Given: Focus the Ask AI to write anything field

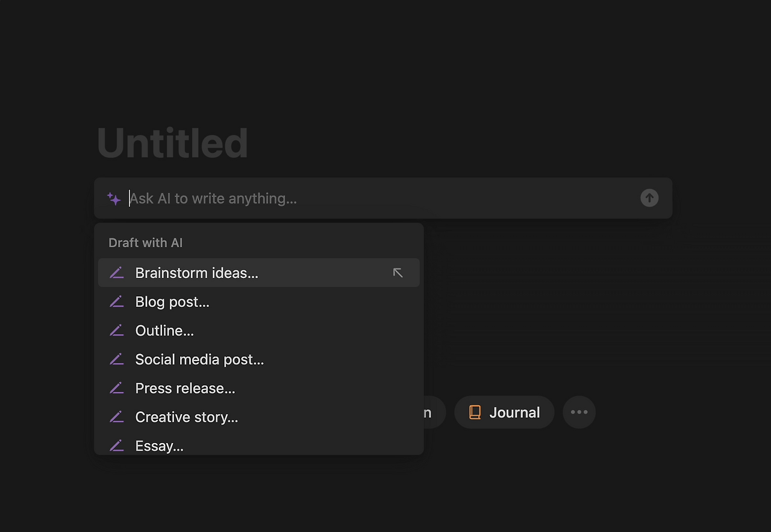Looking at the screenshot, I should [x=379, y=199].
